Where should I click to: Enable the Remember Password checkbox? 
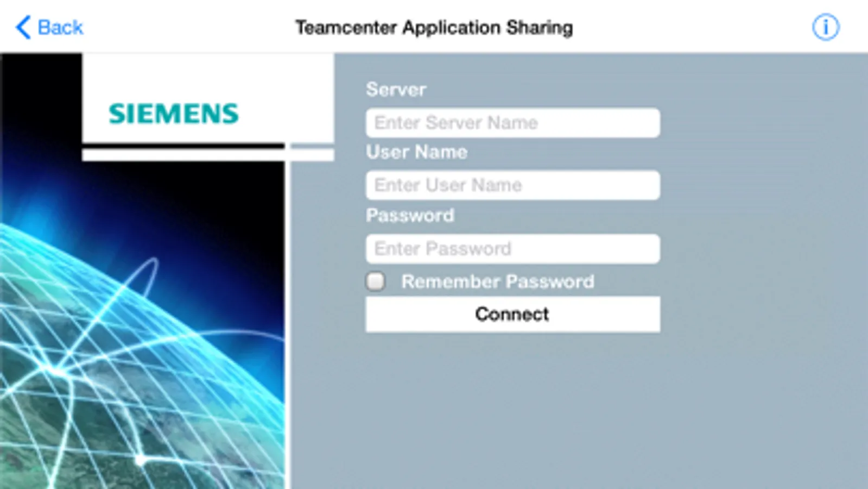coord(376,281)
